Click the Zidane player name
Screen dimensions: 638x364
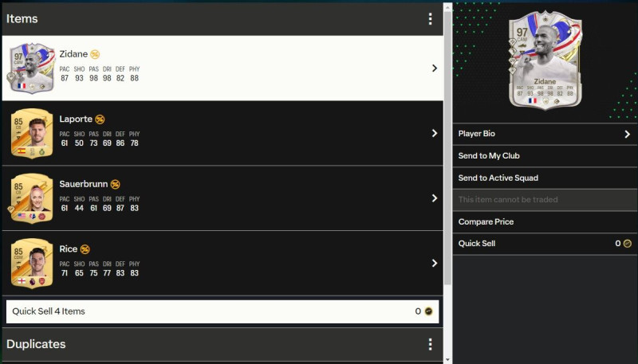73,54
